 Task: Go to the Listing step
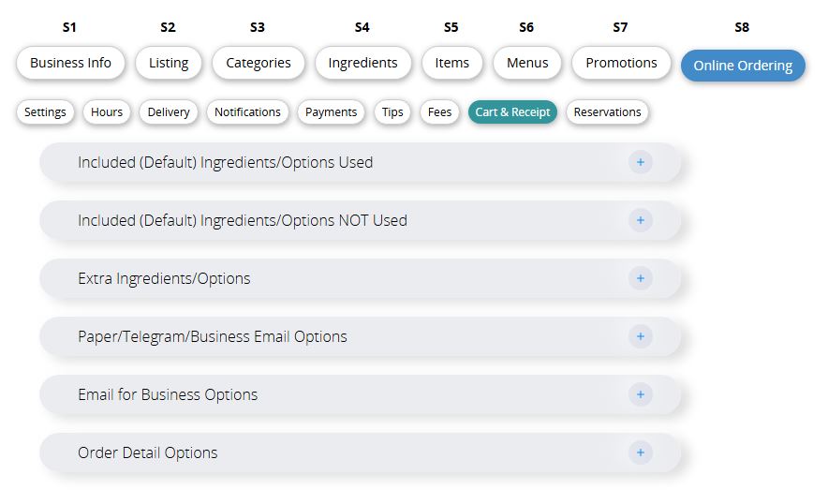169,63
